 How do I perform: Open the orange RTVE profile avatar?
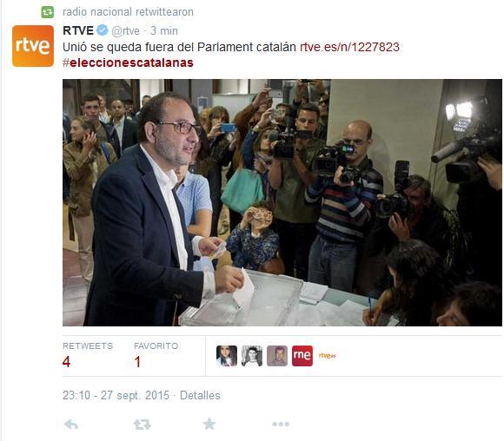[33, 46]
